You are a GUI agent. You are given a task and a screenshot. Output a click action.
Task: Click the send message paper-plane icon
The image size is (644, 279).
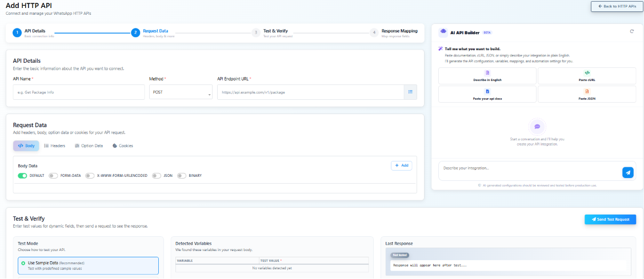[627, 173]
